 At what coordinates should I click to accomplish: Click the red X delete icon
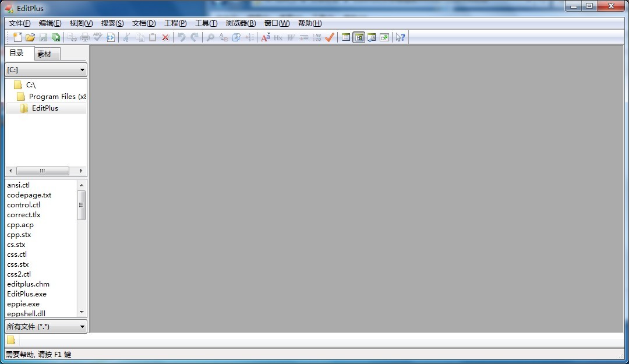point(165,37)
